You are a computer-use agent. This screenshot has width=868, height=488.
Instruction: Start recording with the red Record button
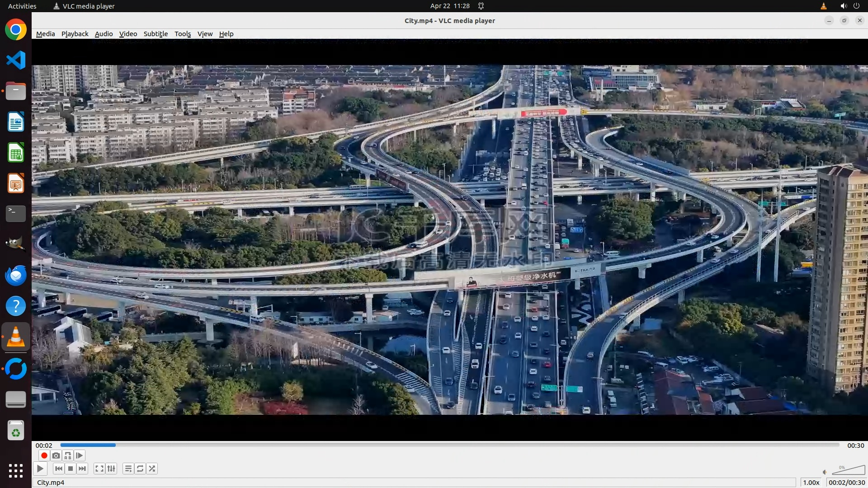tap(44, 455)
